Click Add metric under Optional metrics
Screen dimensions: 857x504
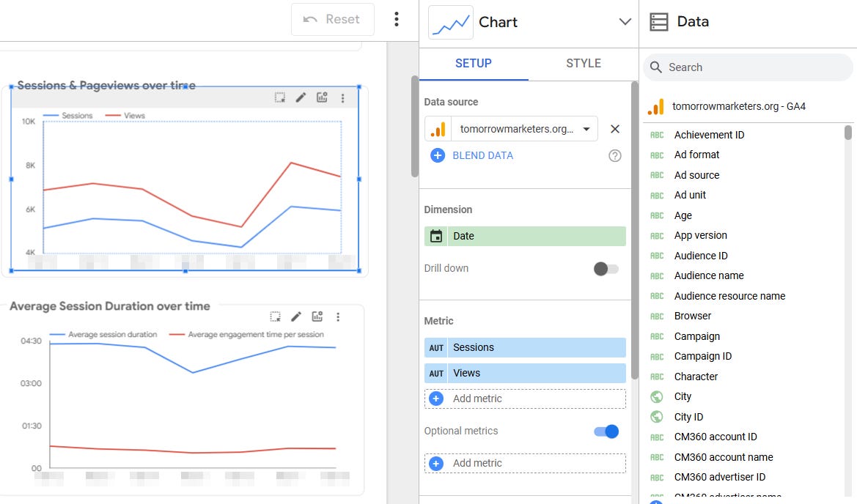[525, 463]
